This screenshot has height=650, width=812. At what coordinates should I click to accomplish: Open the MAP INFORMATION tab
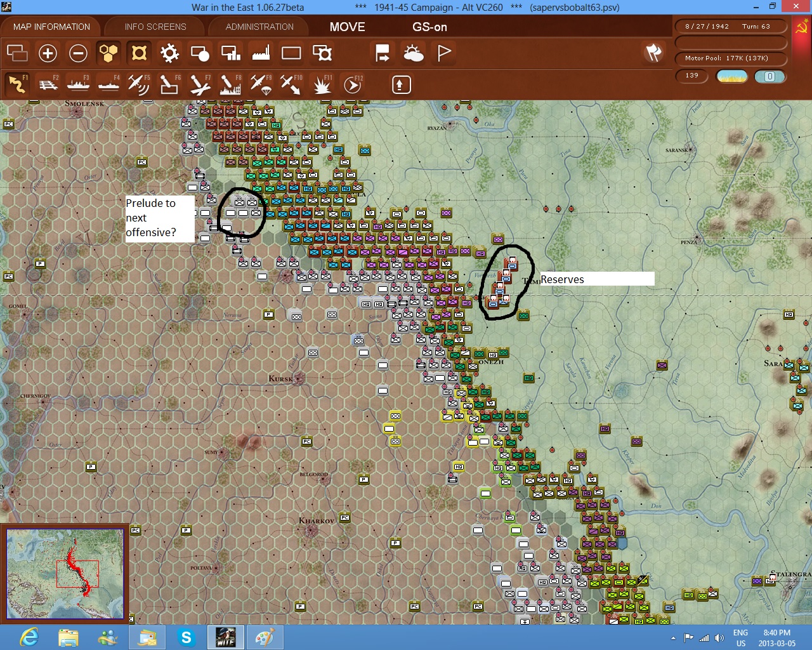tap(51, 27)
